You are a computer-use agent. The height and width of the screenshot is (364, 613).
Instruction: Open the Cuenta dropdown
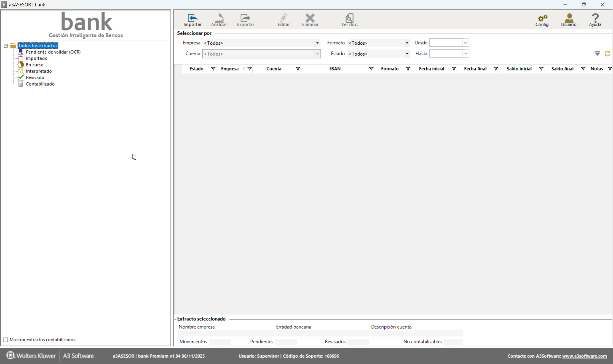click(317, 54)
